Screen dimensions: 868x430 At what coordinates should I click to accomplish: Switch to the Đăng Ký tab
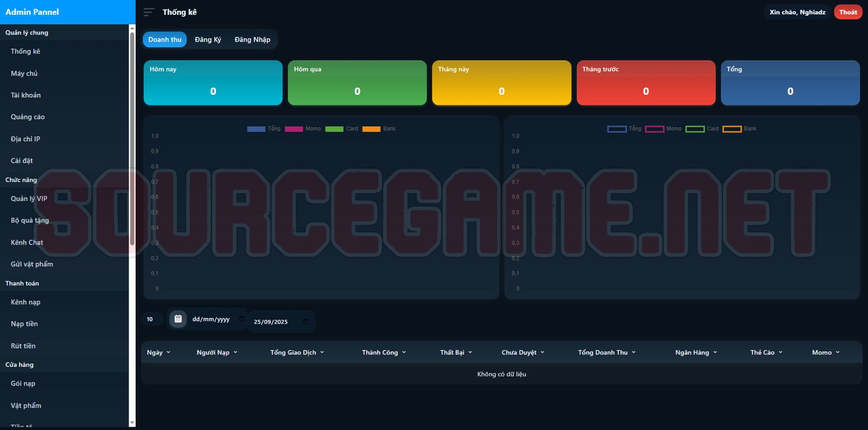point(208,40)
